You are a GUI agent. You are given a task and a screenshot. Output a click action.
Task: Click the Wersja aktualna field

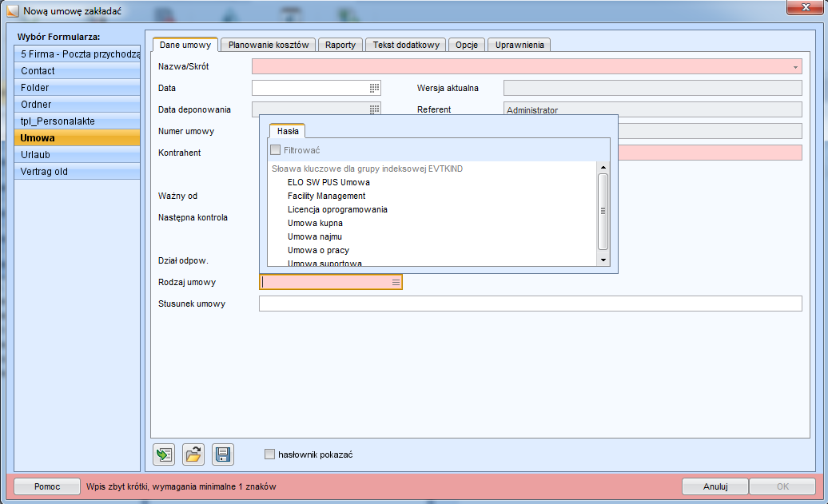click(653, 88)
